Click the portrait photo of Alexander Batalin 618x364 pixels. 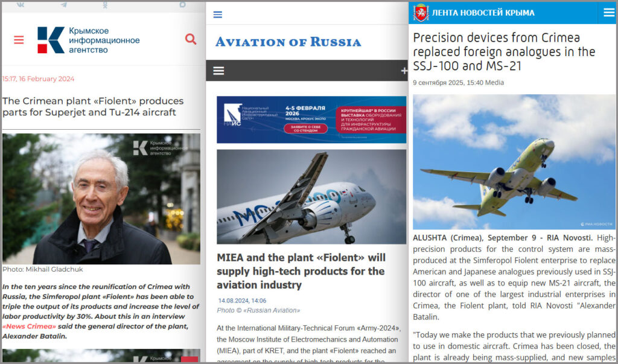point(101,199)
